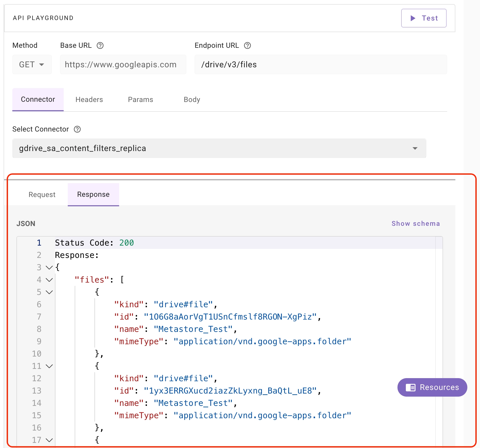
Task: Click into the Endpoint URL field
Action: point(321,64)
